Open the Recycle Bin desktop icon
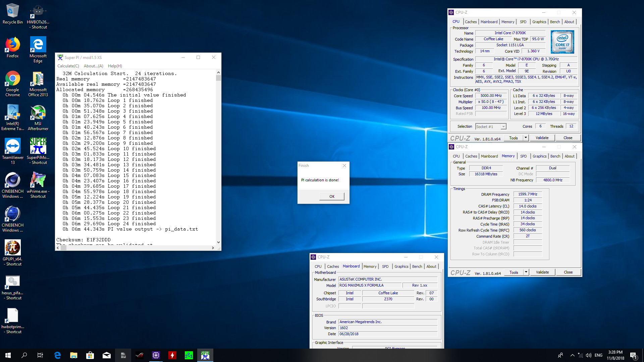This screenshot has width=644, height=362. click(x=12, y=14)
